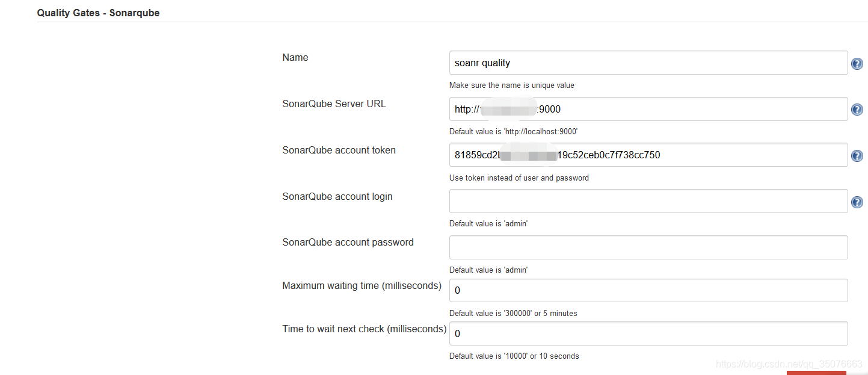Select the SonarQube account token field
Image resolution: width=868 pixels, height=375 pixels.
(x=648, y=155)
